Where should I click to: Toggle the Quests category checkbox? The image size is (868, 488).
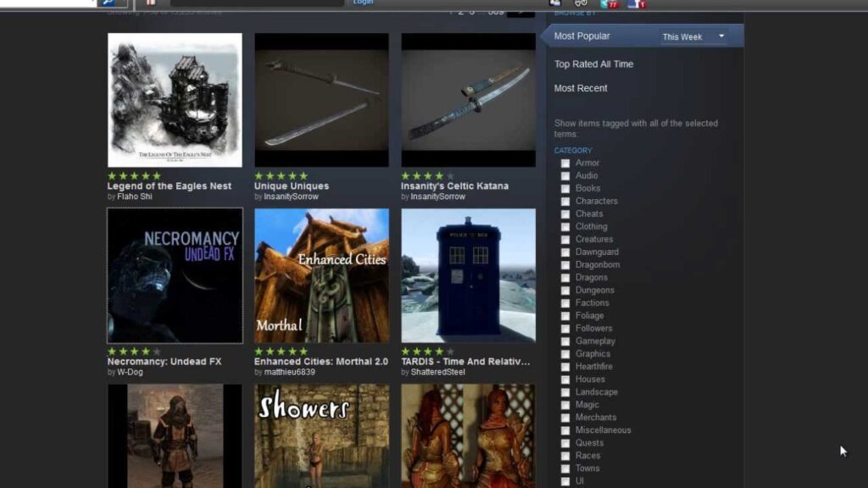tap(565, 443)
